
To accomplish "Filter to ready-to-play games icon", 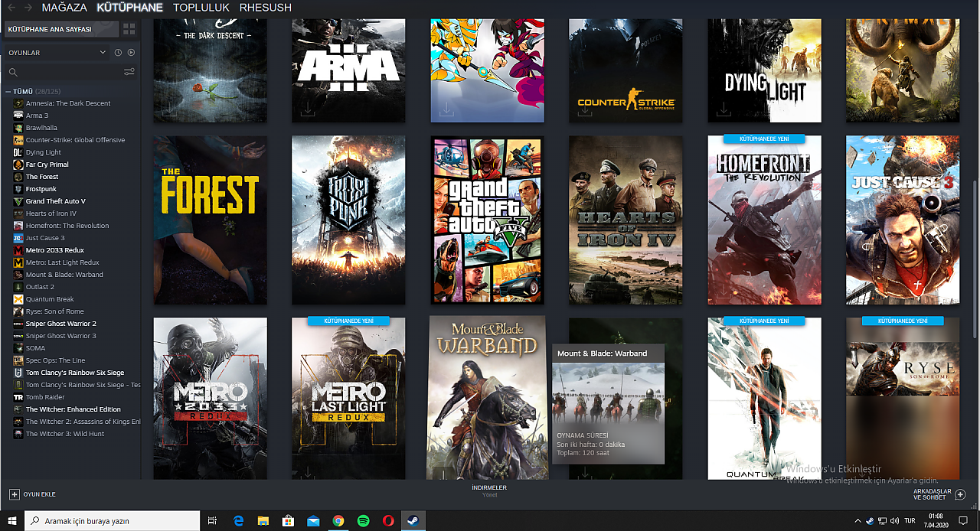I will coord(131,53).
